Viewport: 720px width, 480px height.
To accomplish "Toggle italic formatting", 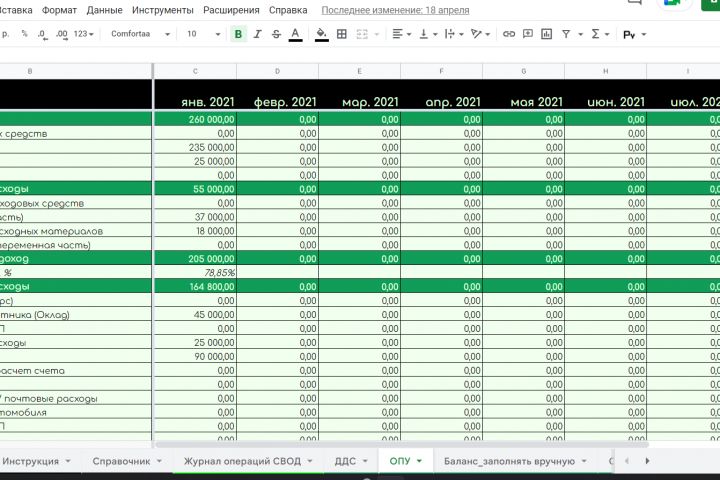I will click(x=257, y=34).
